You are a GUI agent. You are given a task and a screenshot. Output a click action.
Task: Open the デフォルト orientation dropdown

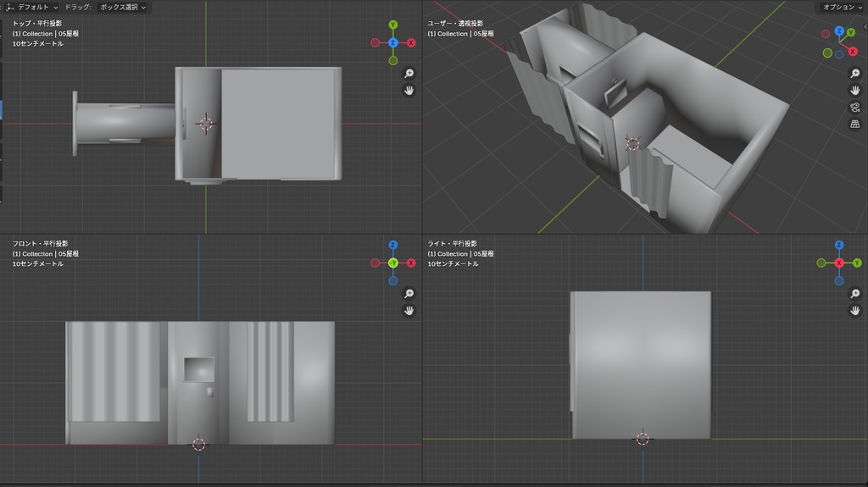33,7
